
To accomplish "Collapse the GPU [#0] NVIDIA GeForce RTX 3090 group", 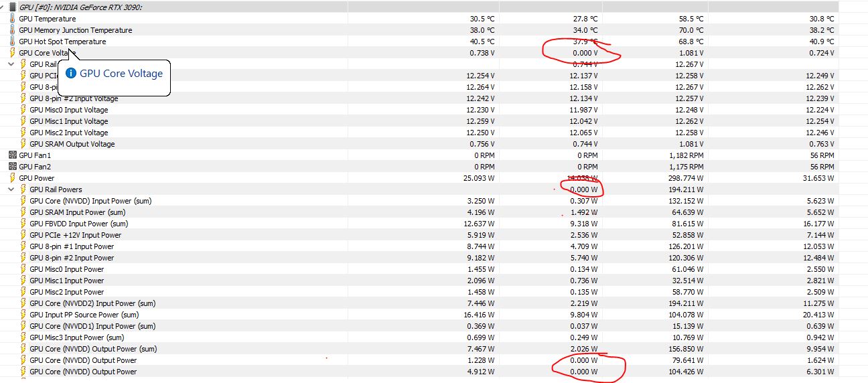I will tap(3, 7).
